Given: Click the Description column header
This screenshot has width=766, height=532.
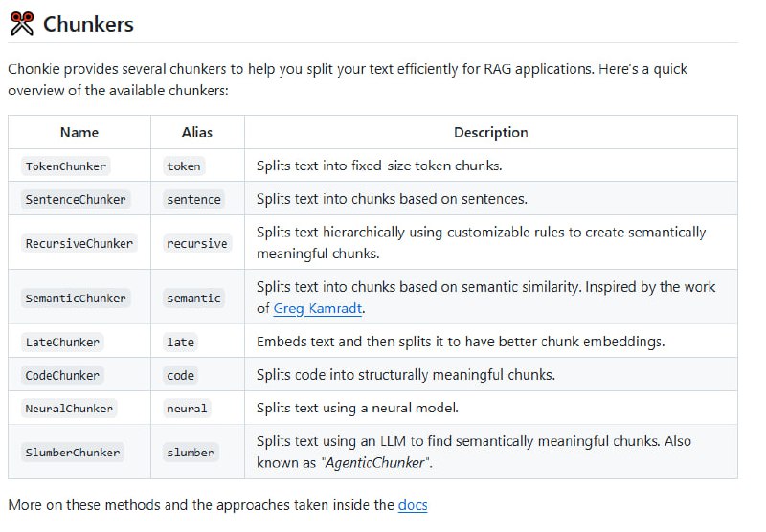Looking at the screenshot, I should click(x=490, y=132).
